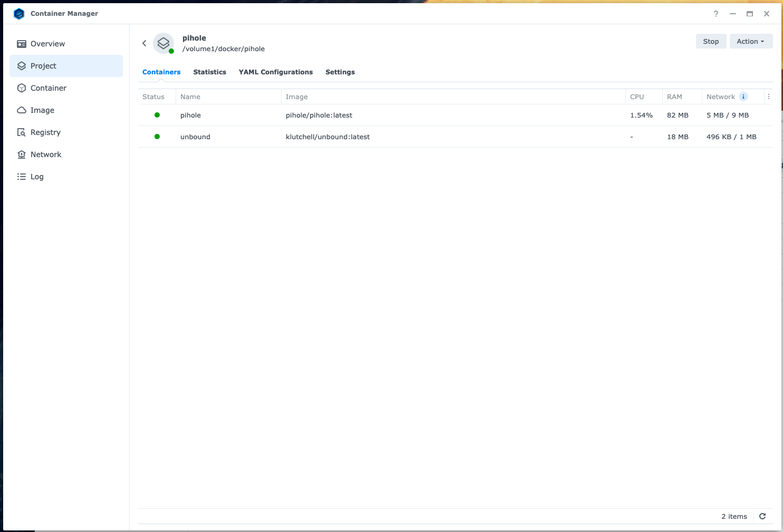The width and height of the screenshot is (783, 532).
Task: Go back using the left chevron arrow
Action: pos(144,43)
